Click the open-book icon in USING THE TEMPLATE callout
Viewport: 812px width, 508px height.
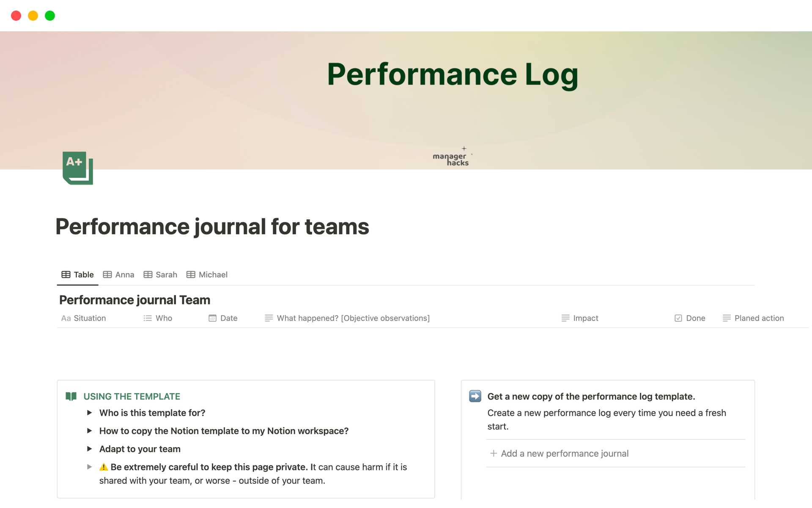click(x=71, y=396)
